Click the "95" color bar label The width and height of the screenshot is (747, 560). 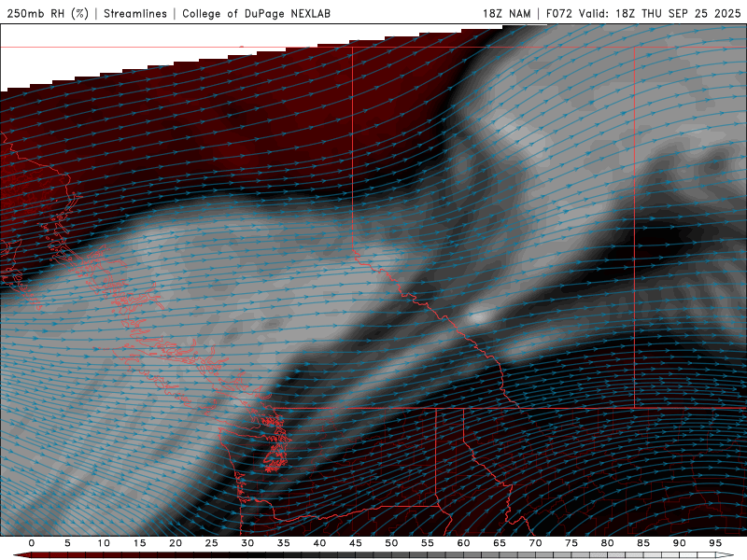click(715, 543)
